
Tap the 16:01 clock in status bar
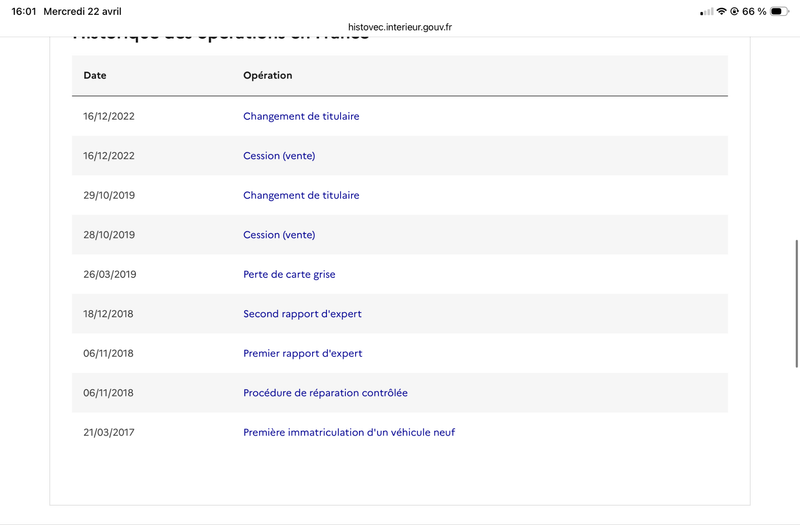pyautogui.click(x=23, y=11)
